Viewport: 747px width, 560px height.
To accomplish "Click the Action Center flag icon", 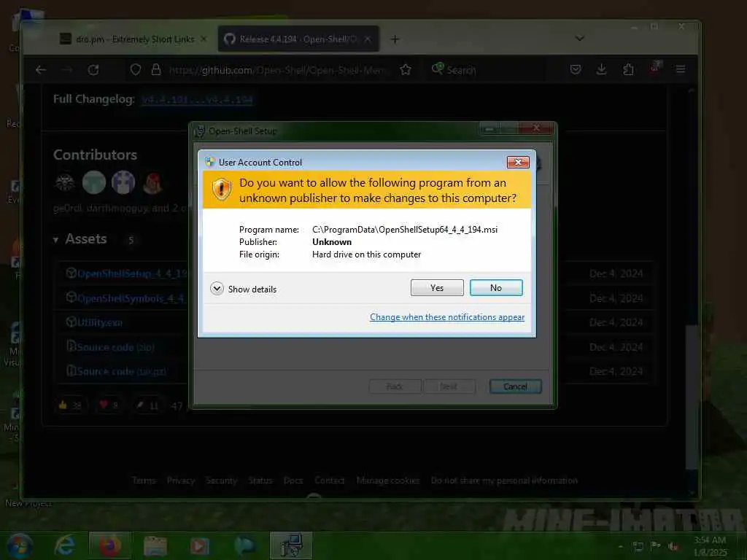I will point(656,545).
